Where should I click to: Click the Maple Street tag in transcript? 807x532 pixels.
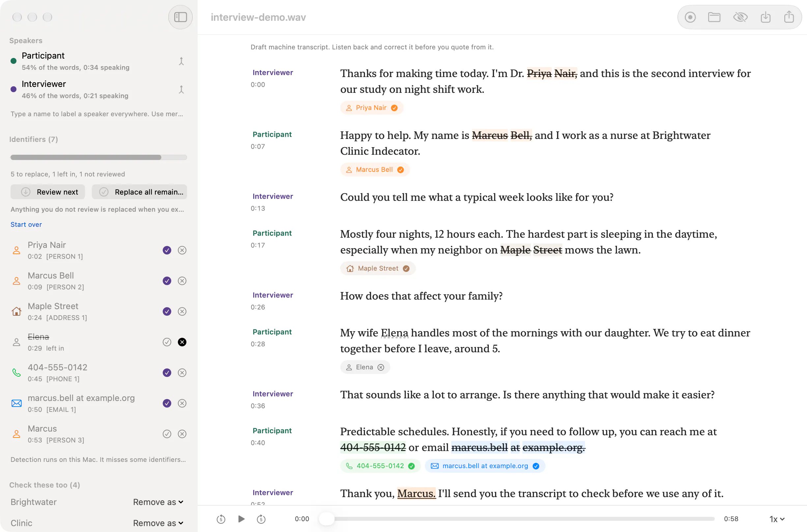[x=378, y=268]
